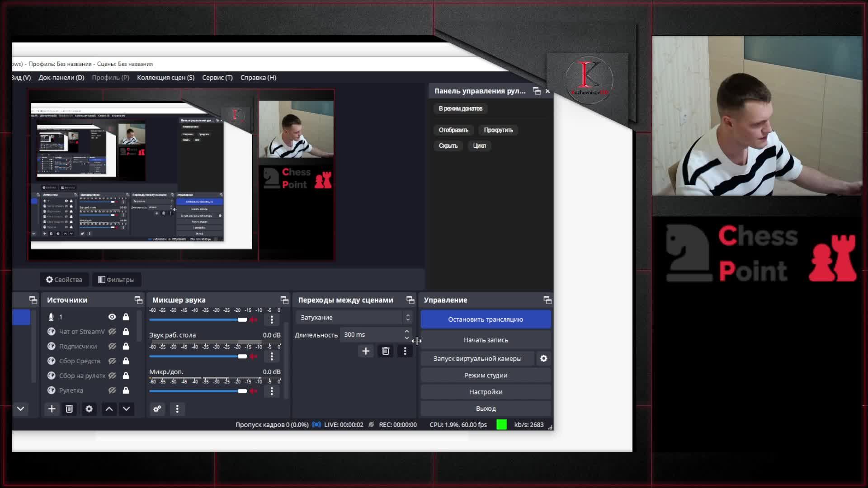
Task: Delete the selected source with trash icon
Action: 69,409
